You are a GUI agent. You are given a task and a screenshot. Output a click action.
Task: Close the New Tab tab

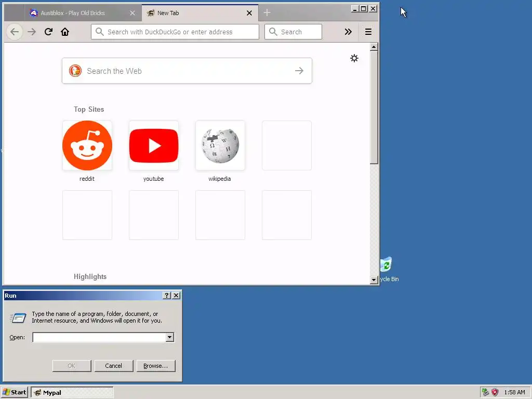(249, 13)
